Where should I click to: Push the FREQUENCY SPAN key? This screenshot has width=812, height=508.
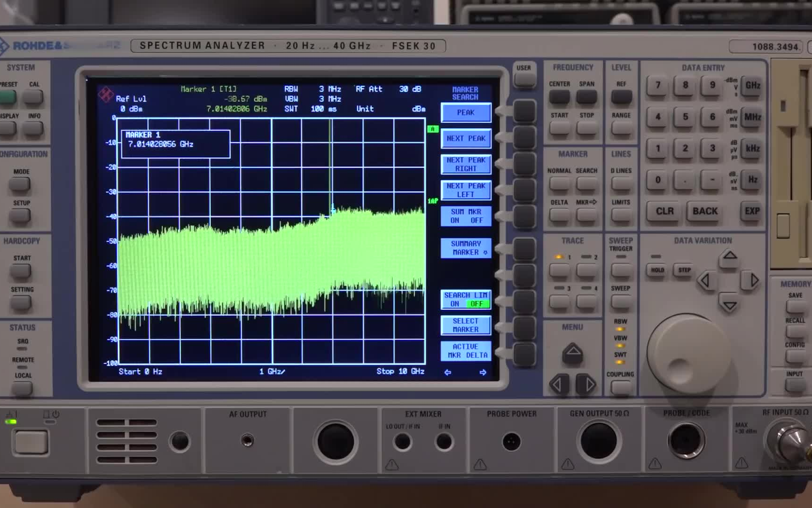pyautogui.click(x=586, y=97)
